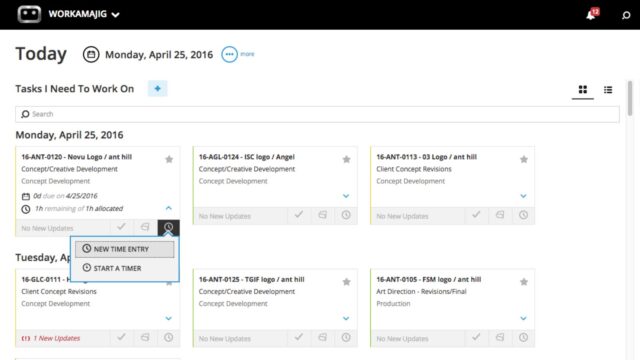The image size is (640, 360).
Task: Open diary icon on 16-GLC-0111 card
Action: pyautogui.click(x=145, y=337)
